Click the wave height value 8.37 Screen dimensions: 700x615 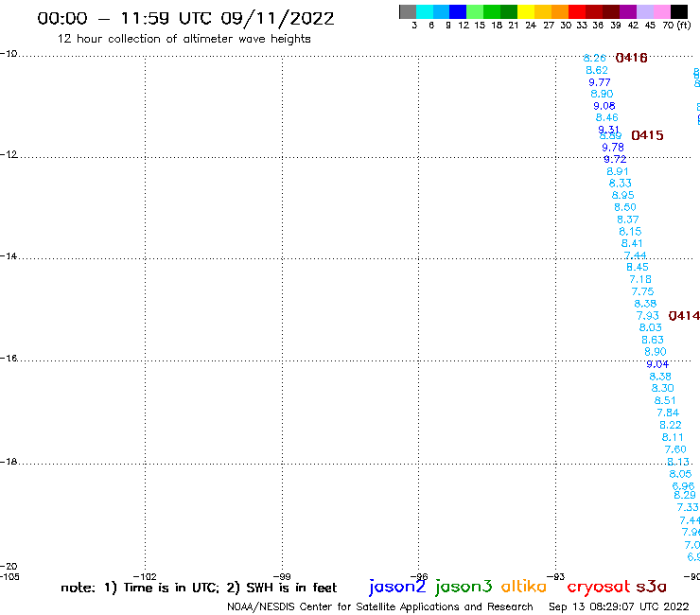(628, 220)
